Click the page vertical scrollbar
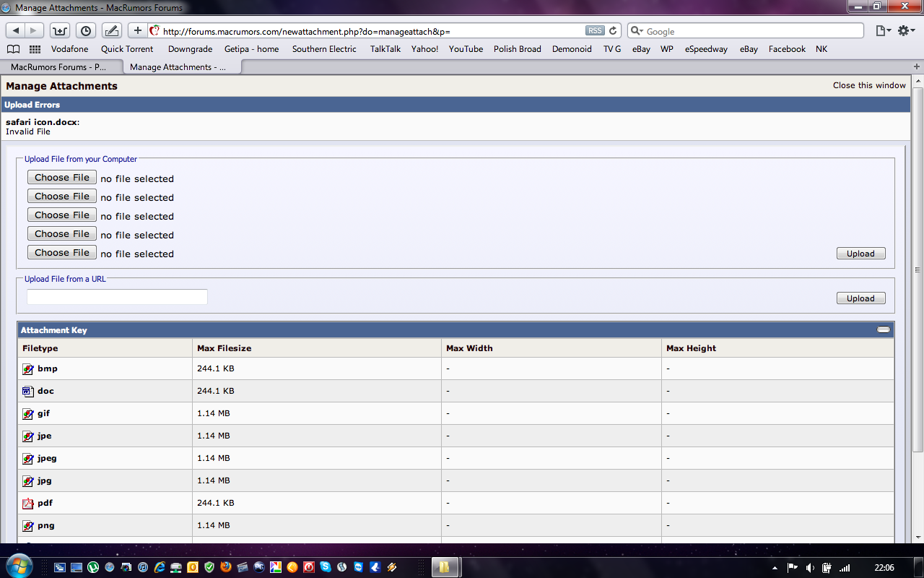The height and width of the screenshot is (578, 924). pyautogui.click(x=918, y=271)
